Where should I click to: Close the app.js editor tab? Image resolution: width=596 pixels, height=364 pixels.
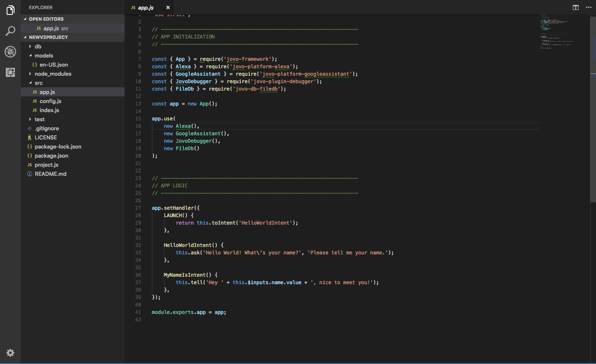[x=168, y=7]
